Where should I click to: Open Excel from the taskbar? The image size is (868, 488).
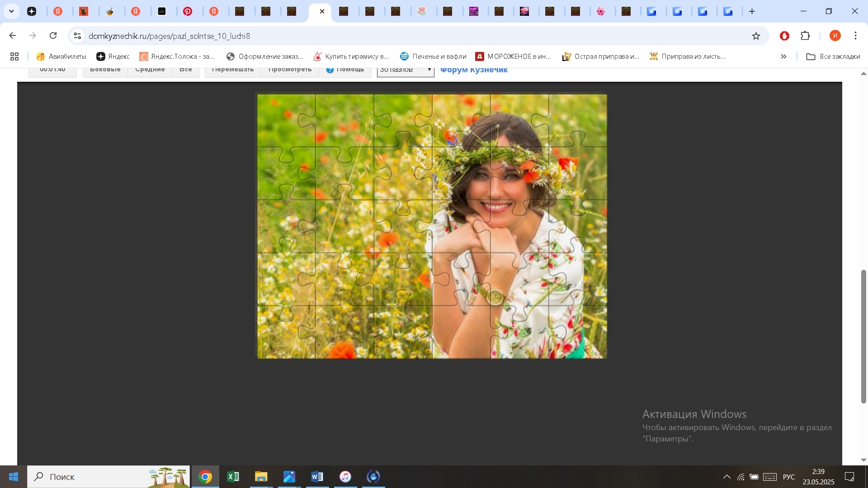(233, 477)
